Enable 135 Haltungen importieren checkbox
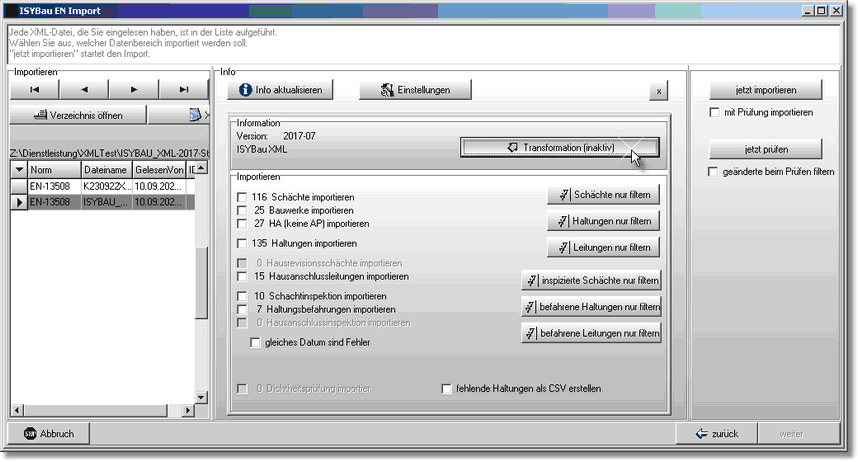The width and height of the screenshot is (858, 462). point(242,243)
